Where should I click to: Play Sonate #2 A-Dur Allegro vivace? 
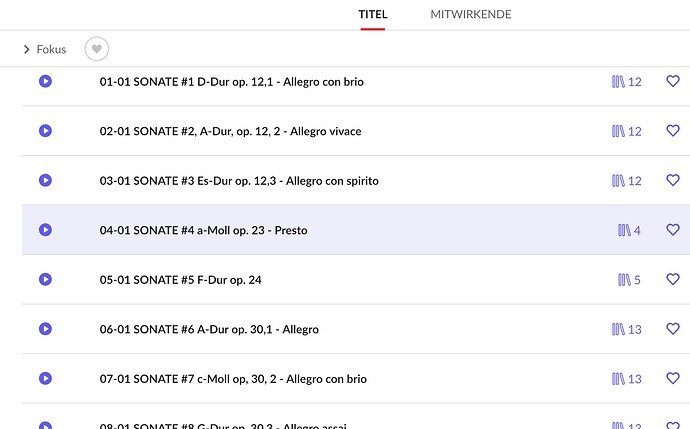point(45,131)
